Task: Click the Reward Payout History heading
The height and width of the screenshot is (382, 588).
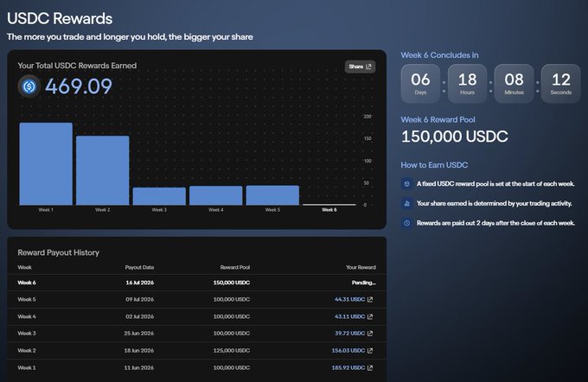Action: click(x=59, y=252)
